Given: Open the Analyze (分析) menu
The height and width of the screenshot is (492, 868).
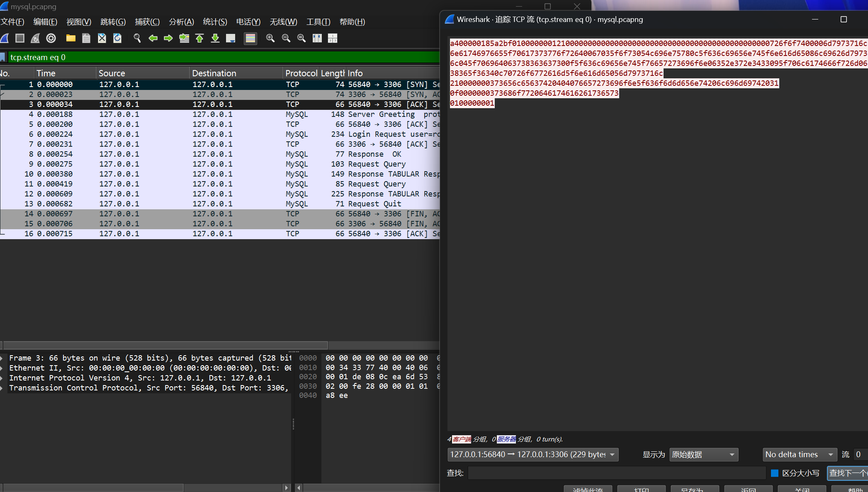Looking at the screenshot, I should point(181,22).
